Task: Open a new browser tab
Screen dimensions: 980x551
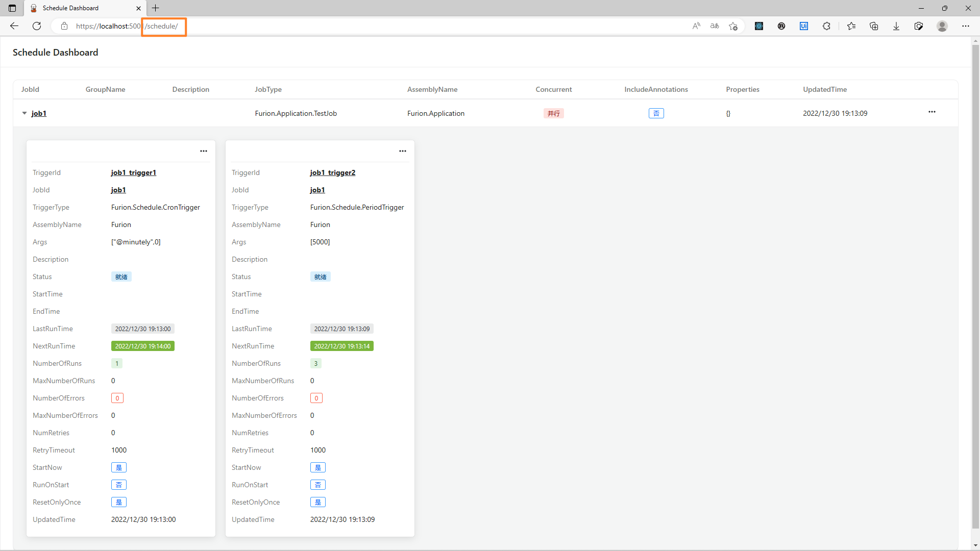Action: (156, 8)
